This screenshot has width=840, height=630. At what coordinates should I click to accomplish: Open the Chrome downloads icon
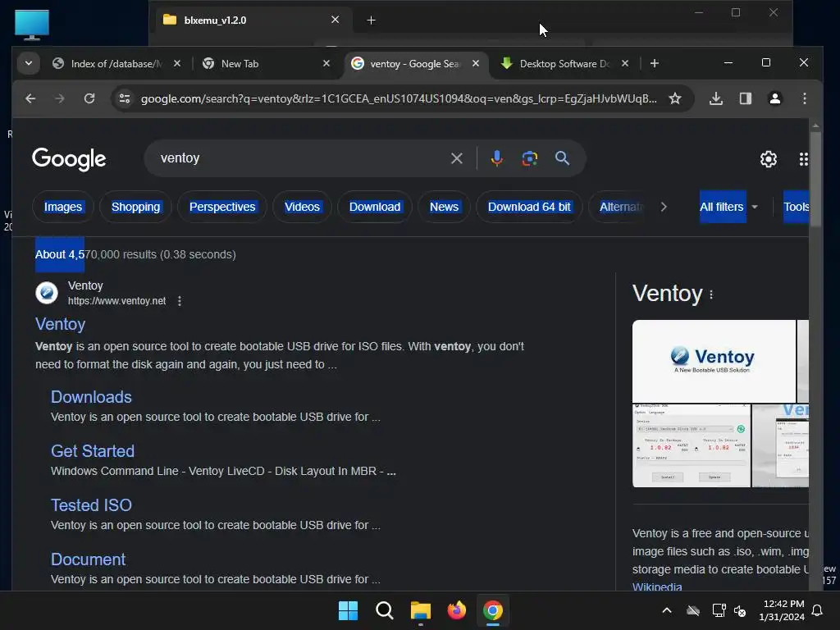click(x=716, y=98)
